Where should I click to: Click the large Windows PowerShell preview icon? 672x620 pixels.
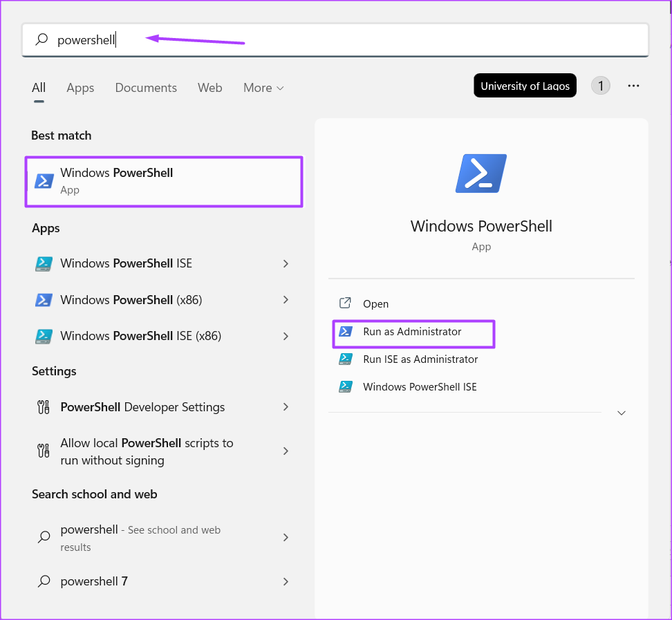click(x=481, y=173)
